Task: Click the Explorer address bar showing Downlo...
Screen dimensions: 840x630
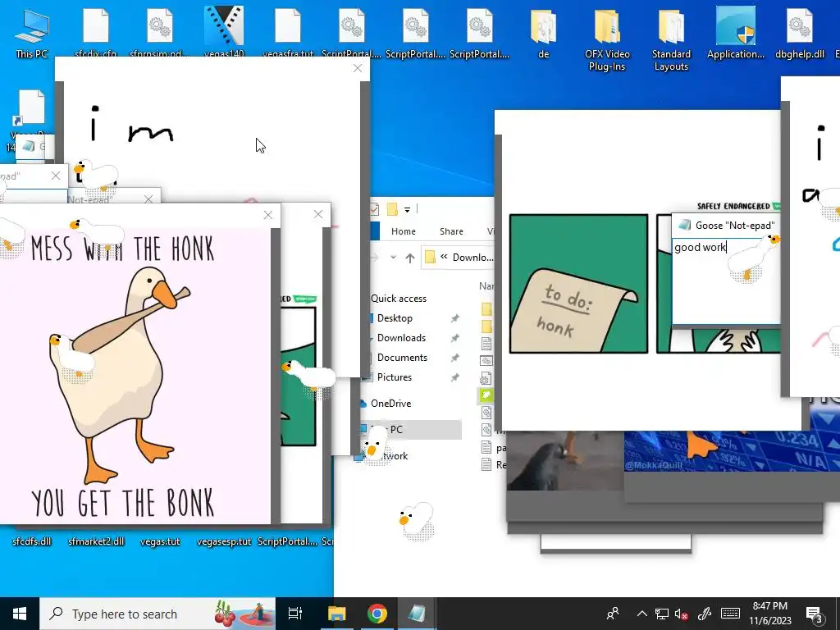Action: (x=458, y=258)
